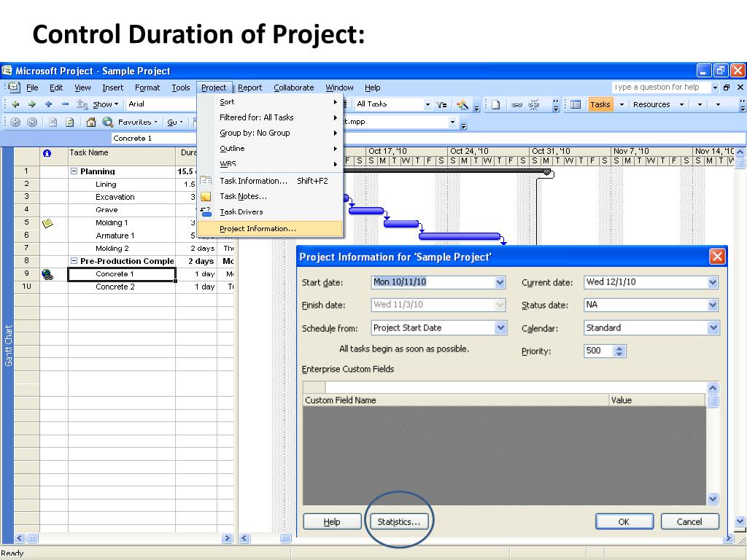747x560 pixels.
Task: Open the Format menu
Action: (147, 87)
